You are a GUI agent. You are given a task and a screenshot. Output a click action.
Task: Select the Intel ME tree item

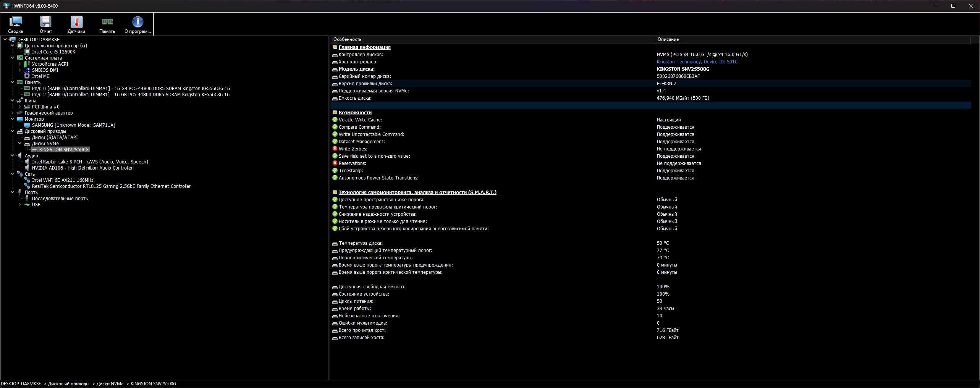tap(40, 76)
